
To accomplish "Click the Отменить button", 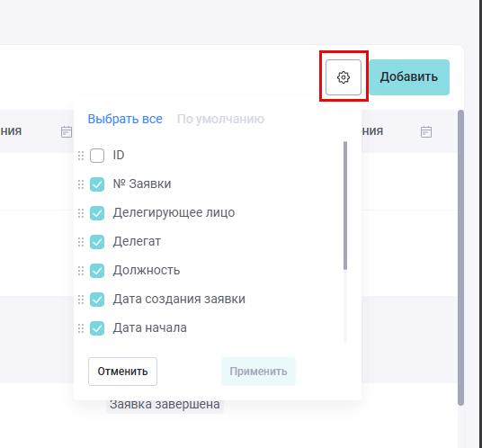I will [122, 372].
